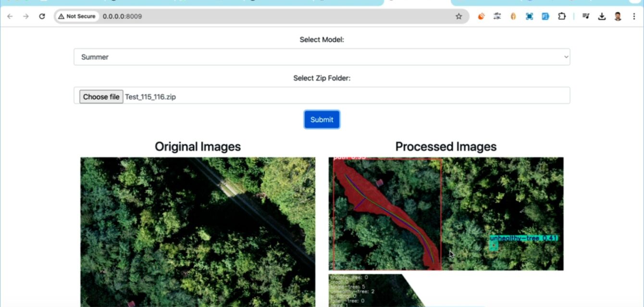Screen dimensions: 644x307
Task: Click the blue Submit button
Action: [x=322, y=120]
